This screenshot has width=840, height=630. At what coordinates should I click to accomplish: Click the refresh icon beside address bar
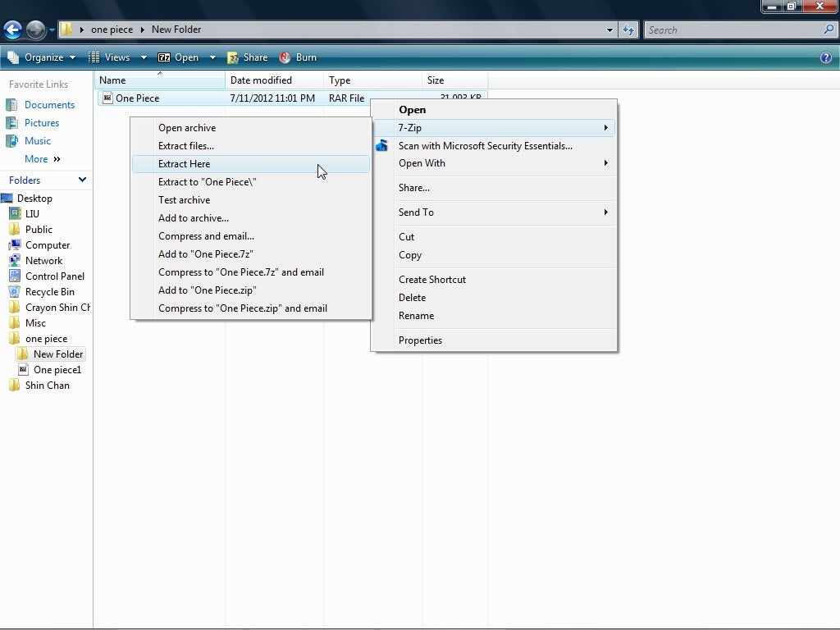628,30
